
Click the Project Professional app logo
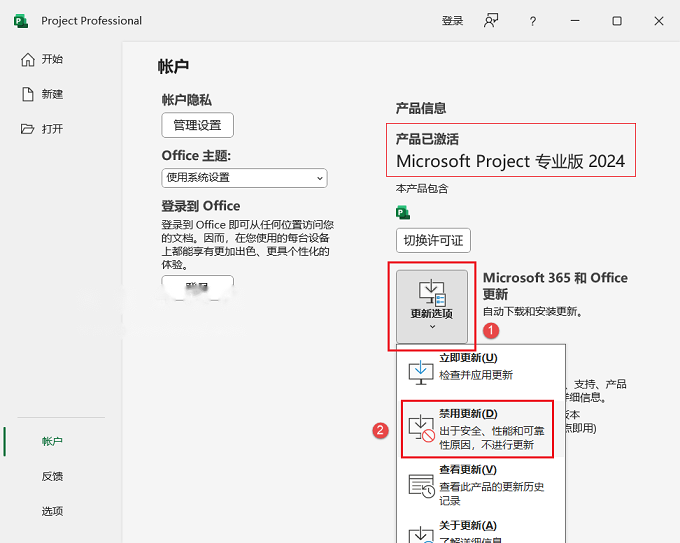click(21, 21)
